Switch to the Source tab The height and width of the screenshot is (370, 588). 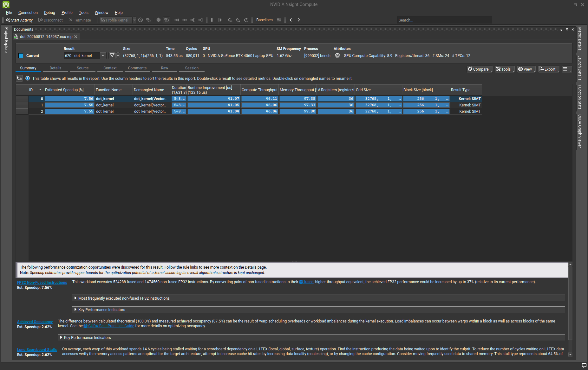coord(83,68)
